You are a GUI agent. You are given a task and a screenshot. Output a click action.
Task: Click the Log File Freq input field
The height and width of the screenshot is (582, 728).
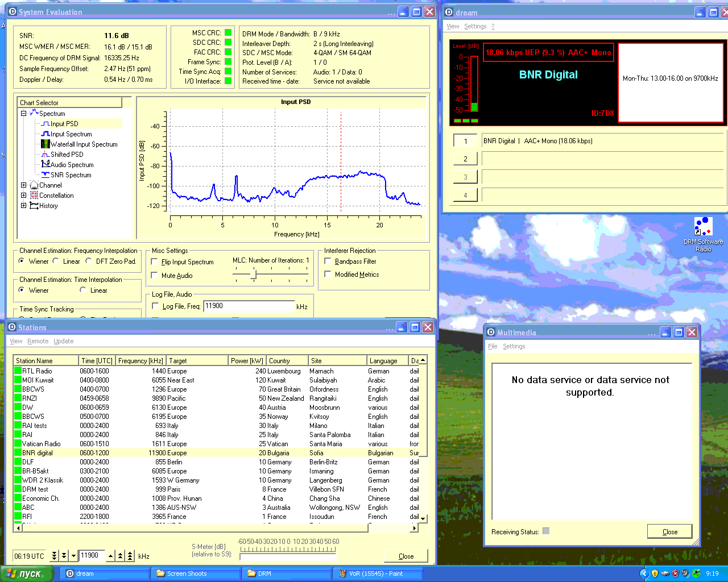coord(249,306)
